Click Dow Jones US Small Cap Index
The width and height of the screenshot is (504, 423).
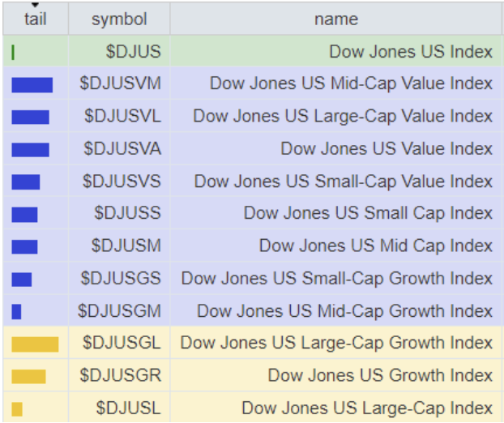pos(368,213)
